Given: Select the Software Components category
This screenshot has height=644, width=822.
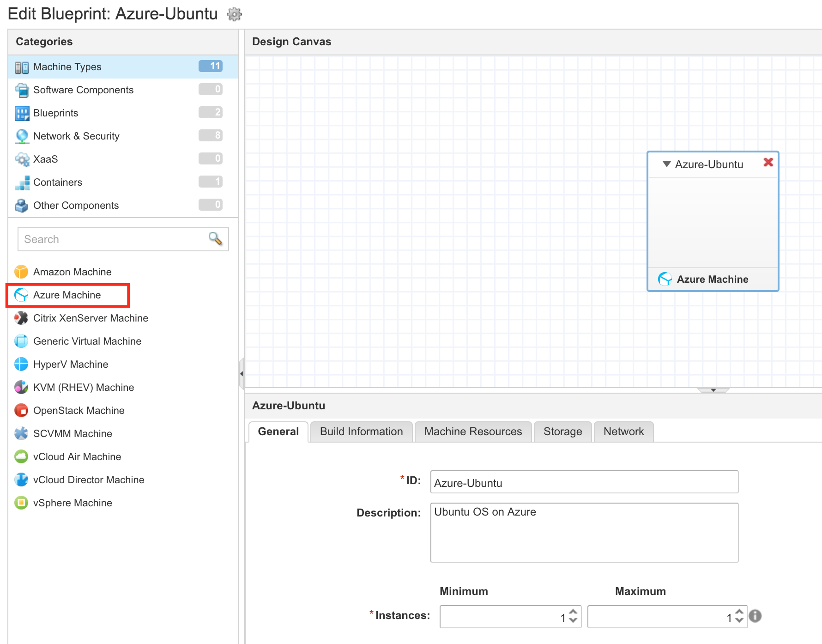Looking at the screenshot, I should [x=83, y=90].
